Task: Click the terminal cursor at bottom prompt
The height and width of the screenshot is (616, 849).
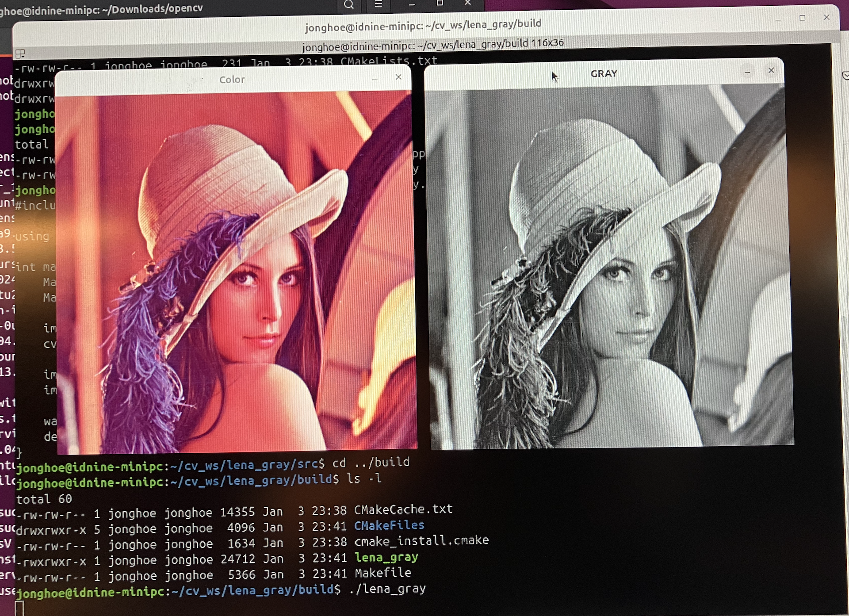Action: tap(20, 608)
